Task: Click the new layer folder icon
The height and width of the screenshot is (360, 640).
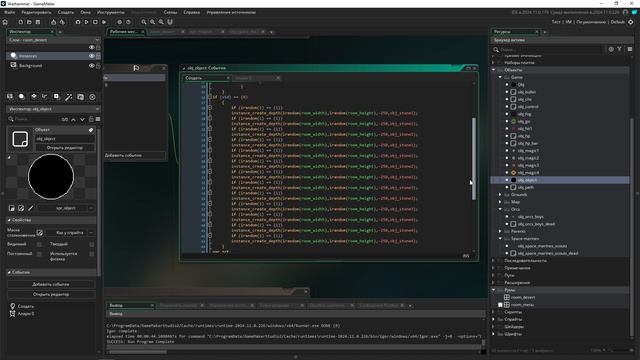Action: (80, 97)
